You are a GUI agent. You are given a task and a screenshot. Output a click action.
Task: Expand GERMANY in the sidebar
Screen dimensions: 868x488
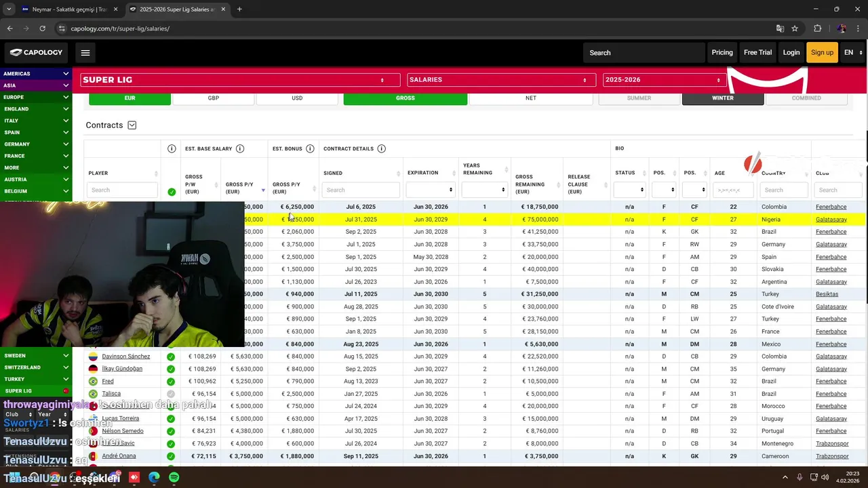tap(36, 144)
